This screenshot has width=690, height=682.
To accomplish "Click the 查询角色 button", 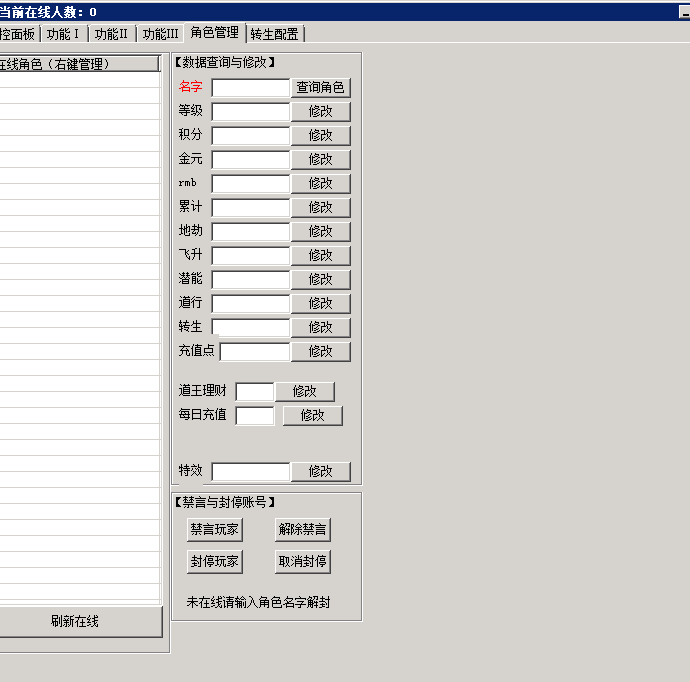I will (x=320, y=87).
